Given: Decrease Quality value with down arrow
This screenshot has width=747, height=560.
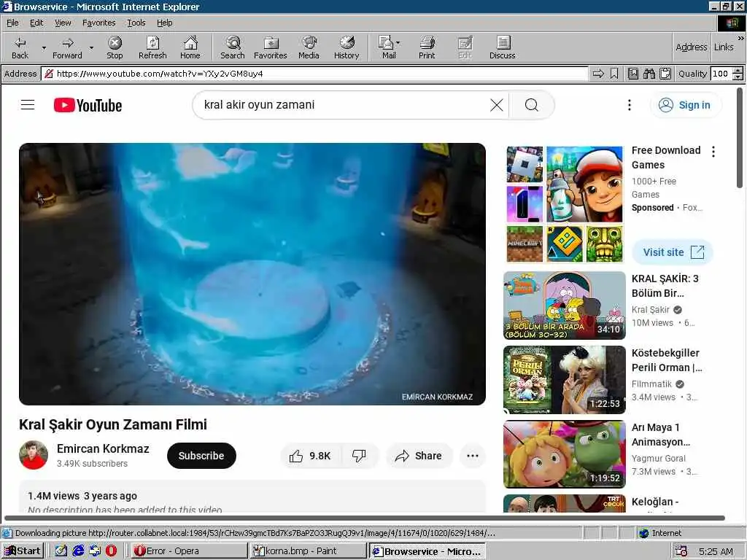Looking at the screenshot, I should coord(738,77).
